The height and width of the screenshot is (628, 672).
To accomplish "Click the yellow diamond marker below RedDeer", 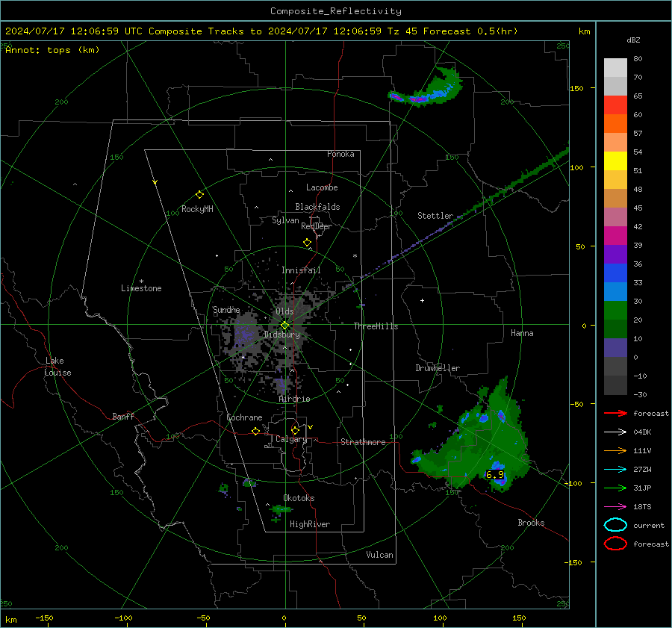I will [x=307, y=243].
